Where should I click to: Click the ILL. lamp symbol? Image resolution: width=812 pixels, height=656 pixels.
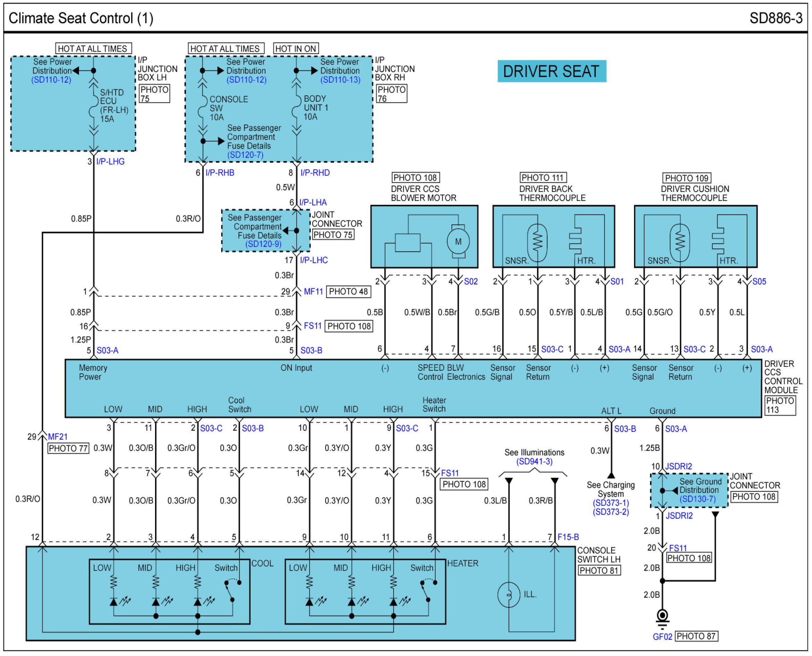509,595
